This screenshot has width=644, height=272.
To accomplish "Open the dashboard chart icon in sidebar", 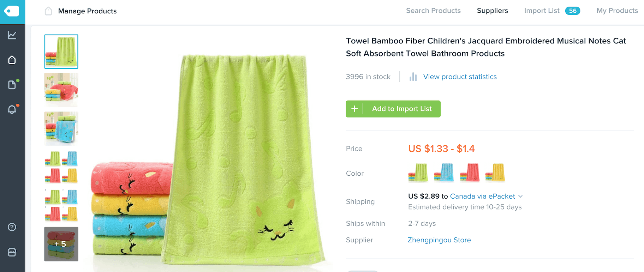I will click(12, 35).
